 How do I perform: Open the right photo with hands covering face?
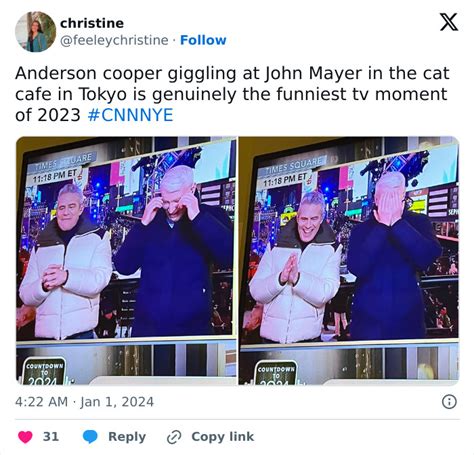(349, 260)
